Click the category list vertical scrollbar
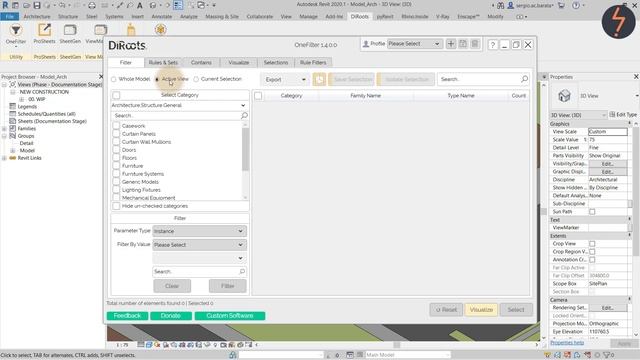Viewport: 640px width, 360px height. pos(245,149)
